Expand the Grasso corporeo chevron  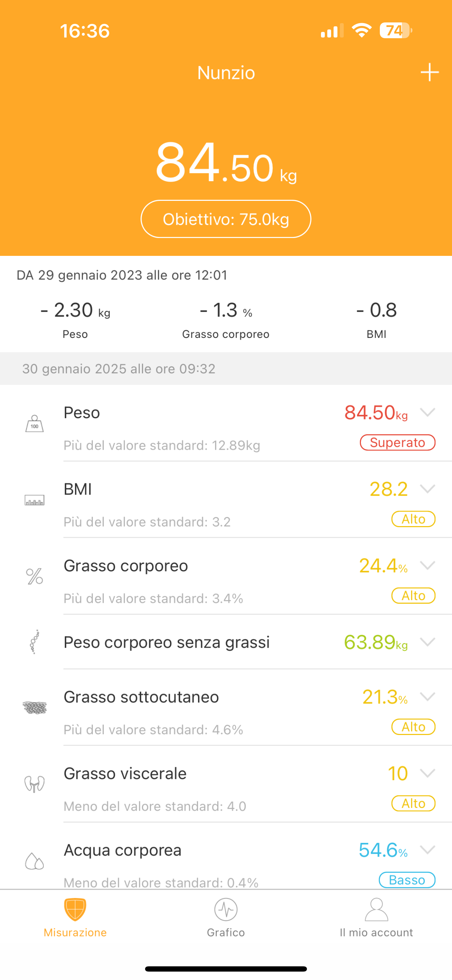coord(428,565)
